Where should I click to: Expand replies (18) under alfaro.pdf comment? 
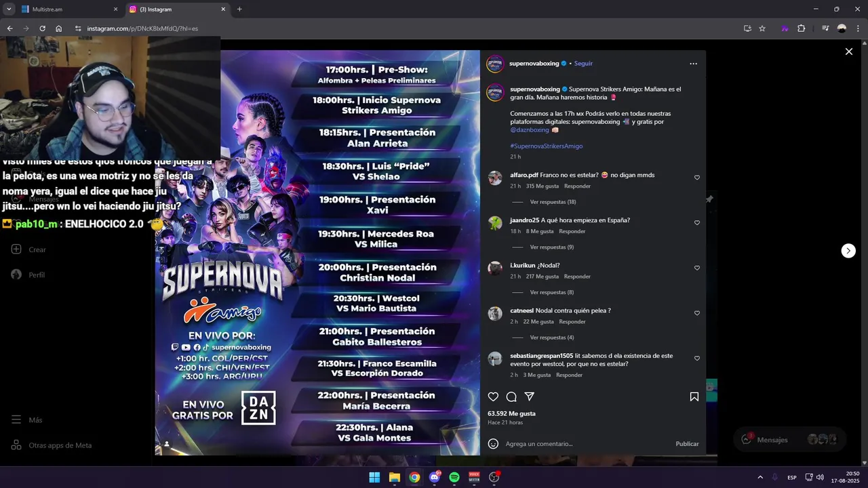click(x=553, y=202)
